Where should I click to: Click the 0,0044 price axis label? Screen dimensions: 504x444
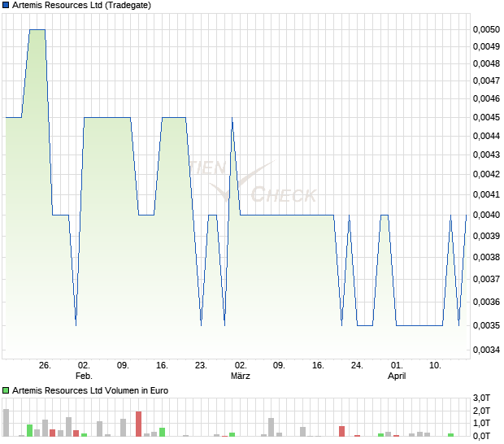tap(486, 136)
